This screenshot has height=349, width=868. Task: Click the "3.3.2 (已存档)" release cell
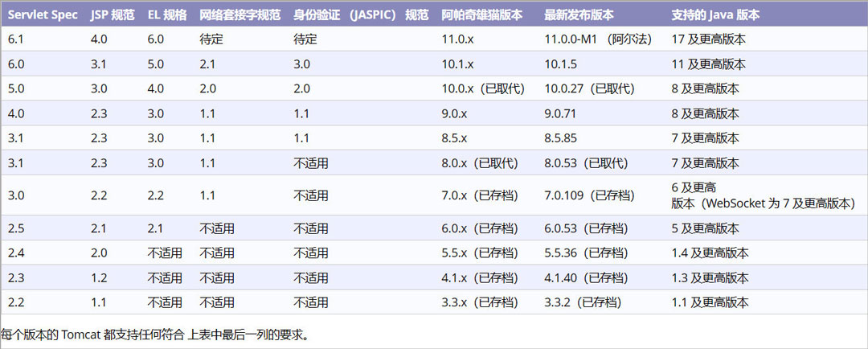[583, 302]
